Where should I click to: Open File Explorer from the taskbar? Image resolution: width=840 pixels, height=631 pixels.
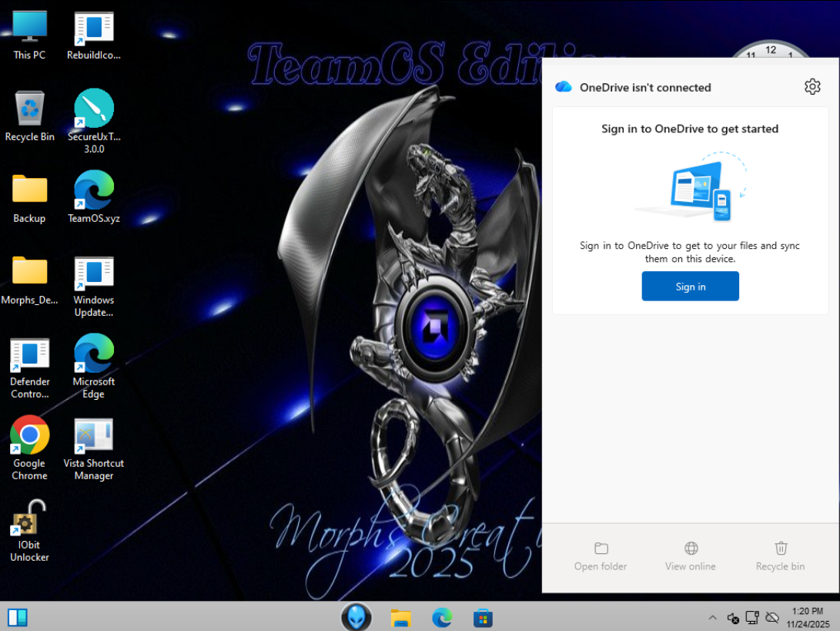coord(400,617)
